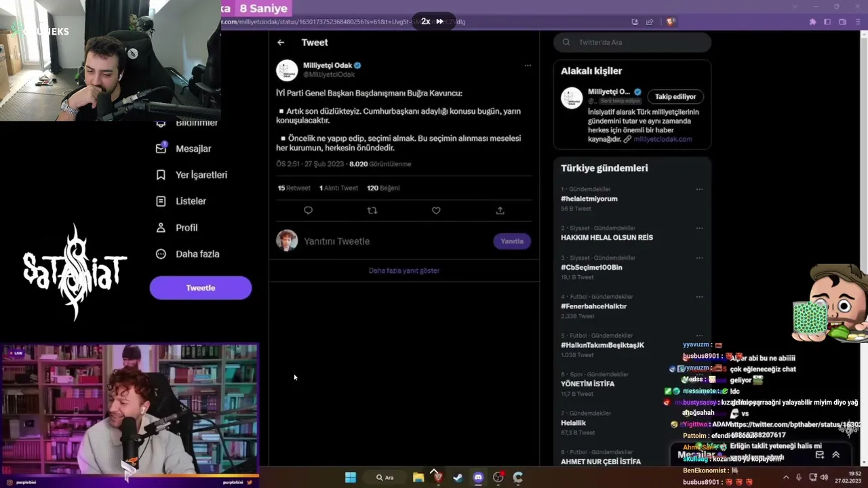Screen dimensions: 868x488
Task: Open the Mesajlar sidebar item
Action: coord(184,148)
